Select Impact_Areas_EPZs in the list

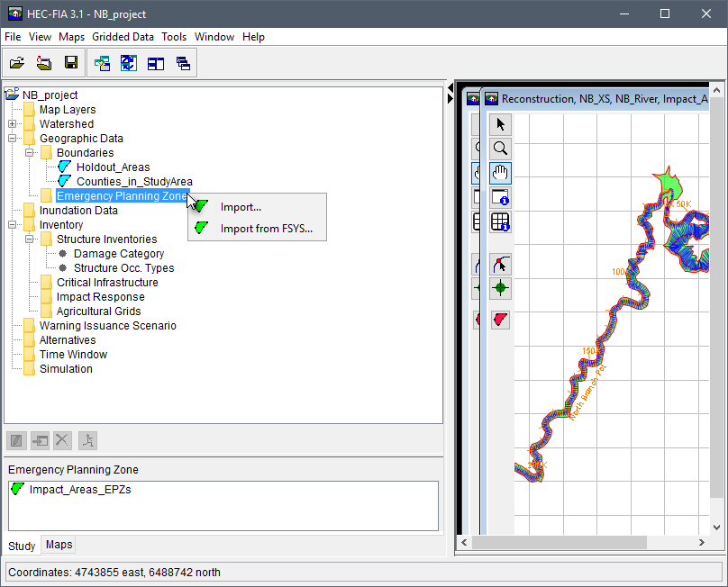click(79, 490)
